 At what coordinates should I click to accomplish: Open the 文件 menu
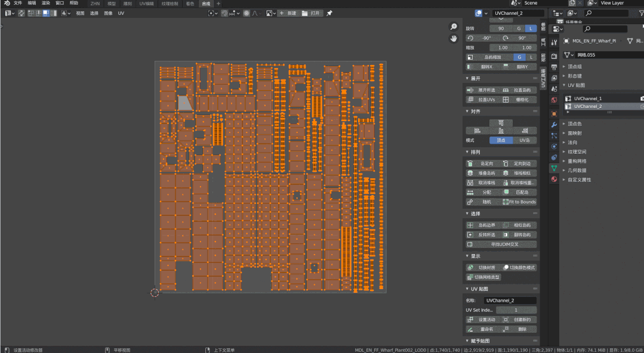(x=17, y=3)
